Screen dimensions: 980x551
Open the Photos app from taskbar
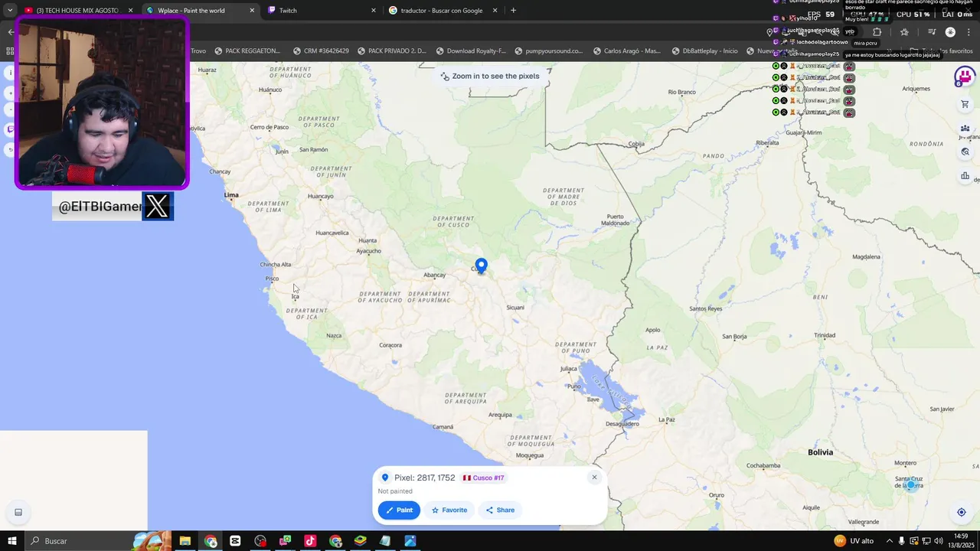pos(410,541)
